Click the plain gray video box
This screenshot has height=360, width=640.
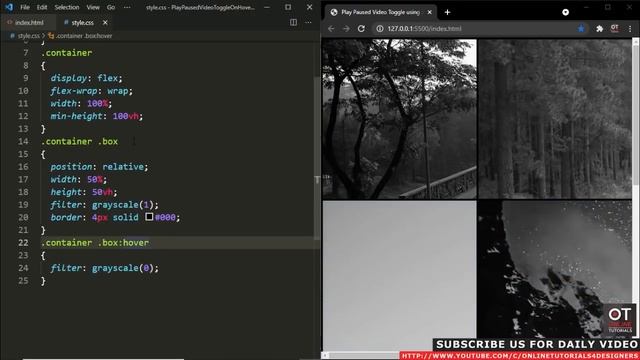(399, 275)
